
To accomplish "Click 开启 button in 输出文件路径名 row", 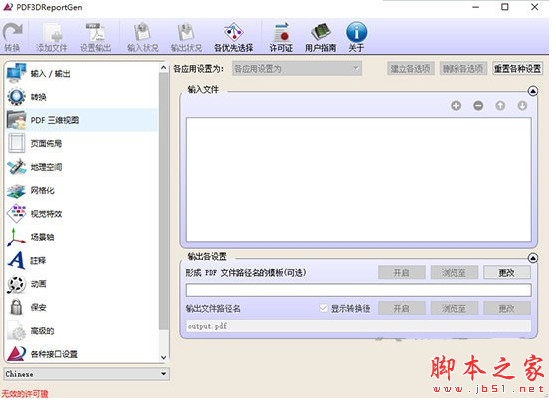I will point(401,308).
